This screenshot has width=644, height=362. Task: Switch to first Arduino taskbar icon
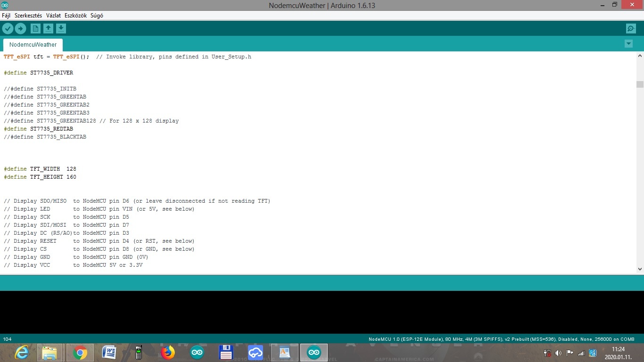(x=197, y=353)
